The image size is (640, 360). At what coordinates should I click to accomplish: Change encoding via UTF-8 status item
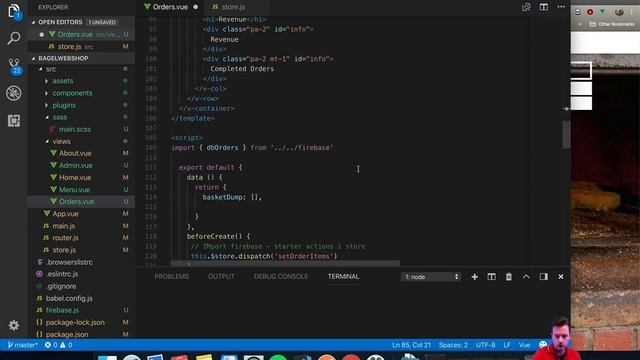(x=485, y=345)
